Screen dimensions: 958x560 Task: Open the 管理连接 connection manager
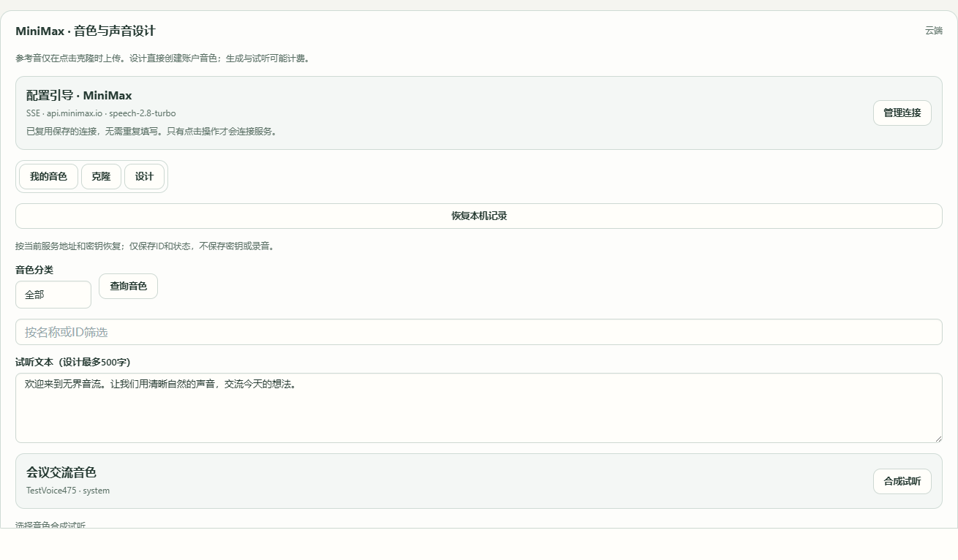(x=902, y=113)
